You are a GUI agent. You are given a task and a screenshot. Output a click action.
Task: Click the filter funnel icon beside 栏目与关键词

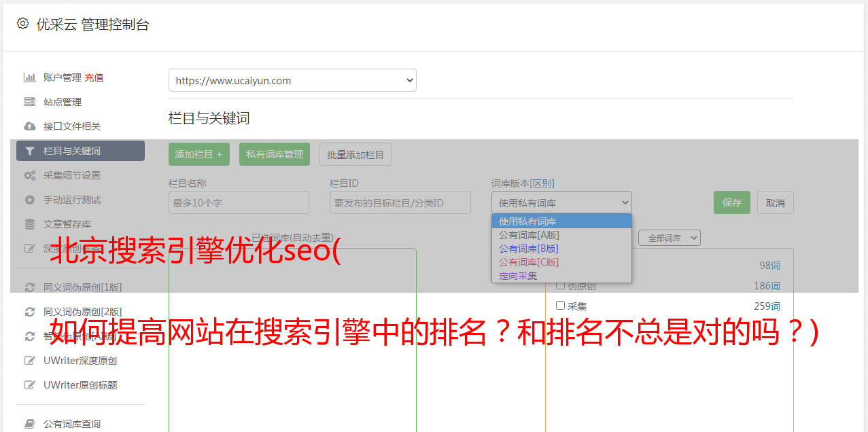pos(29,151)
